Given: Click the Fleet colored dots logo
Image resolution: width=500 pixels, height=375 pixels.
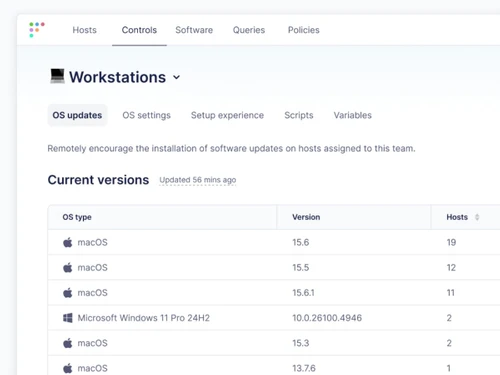Looking at the screenshot, I should 37,30.
